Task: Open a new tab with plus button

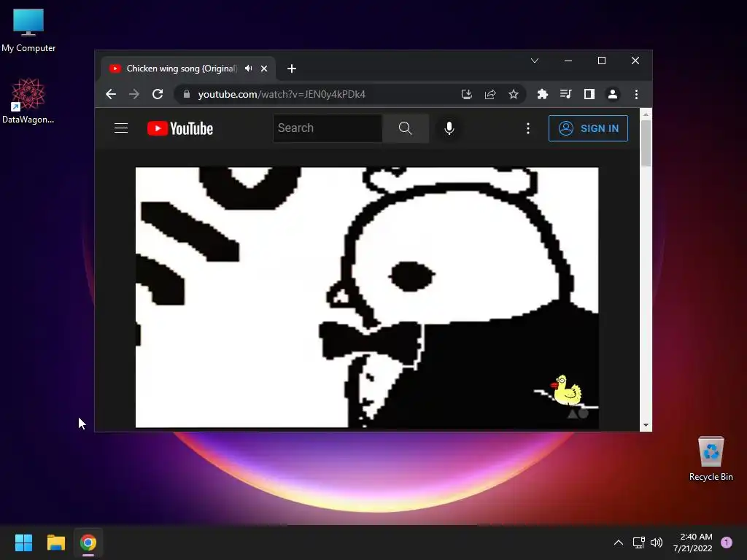Action: click(292, 69)
